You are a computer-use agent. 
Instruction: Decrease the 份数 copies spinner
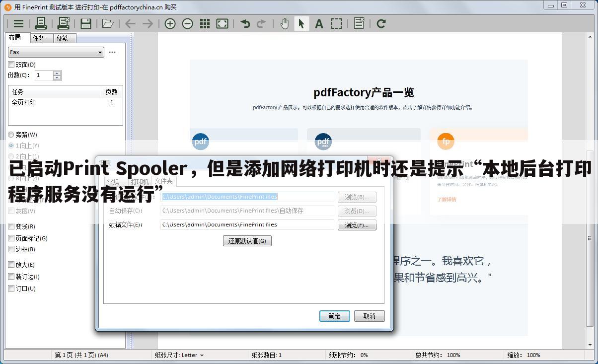point(57,78)
